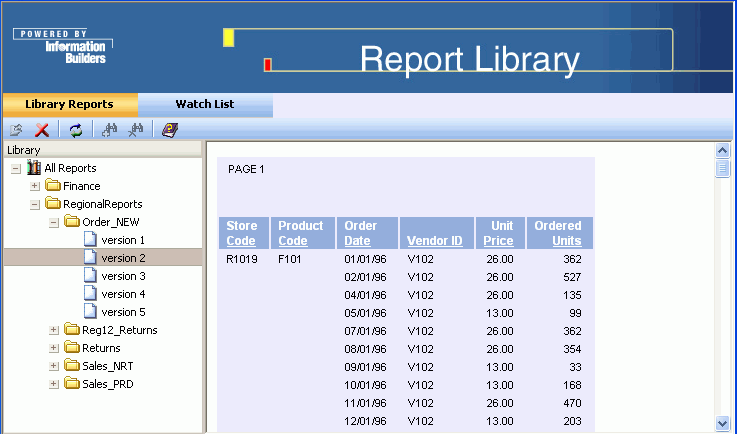
Task: Click the Returns folder icon
Action: point(72,347)
